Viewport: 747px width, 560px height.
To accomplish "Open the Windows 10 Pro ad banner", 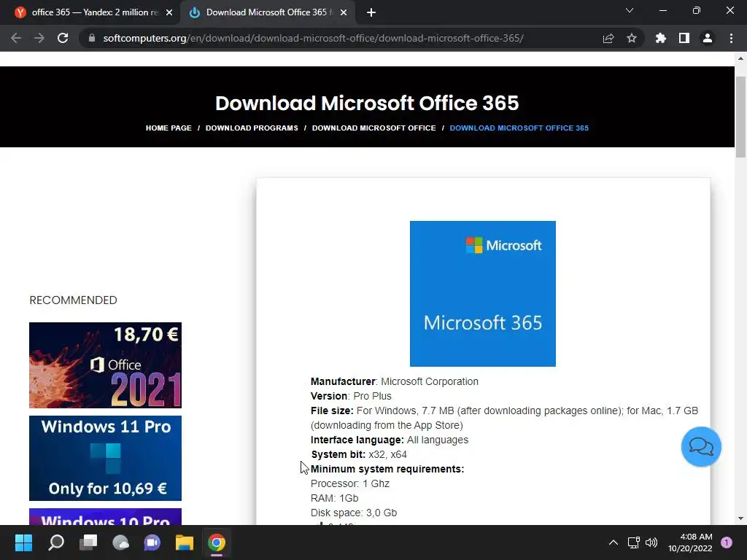I will [105, 517].
